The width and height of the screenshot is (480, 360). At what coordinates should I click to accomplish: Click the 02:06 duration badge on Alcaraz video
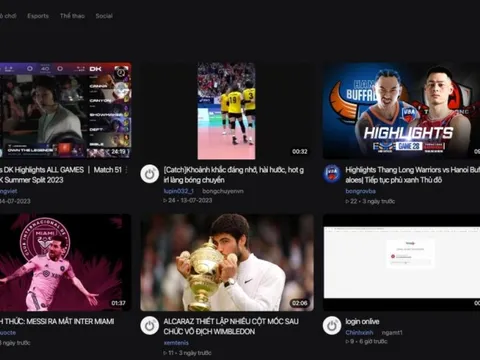pos(299,303)
